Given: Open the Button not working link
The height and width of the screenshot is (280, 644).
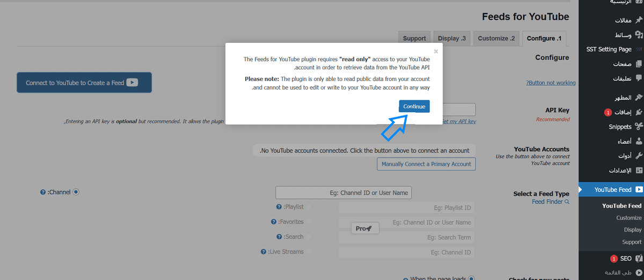Looking at the screenshot, I should coord(551,83).
